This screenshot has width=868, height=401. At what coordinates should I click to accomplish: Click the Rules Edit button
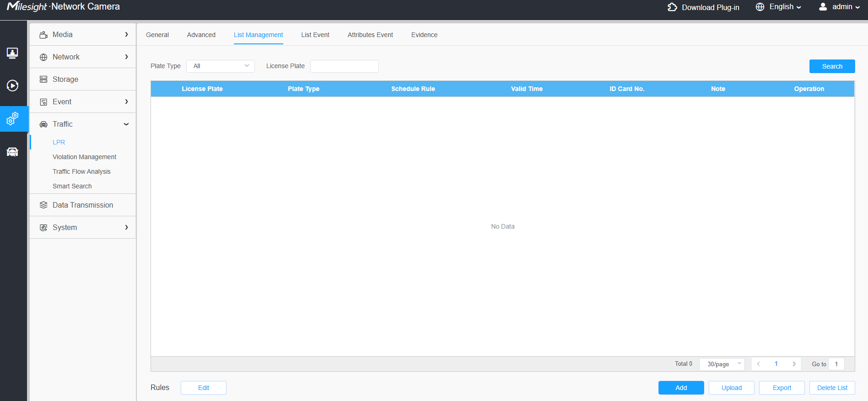click(x=203, y=388)
